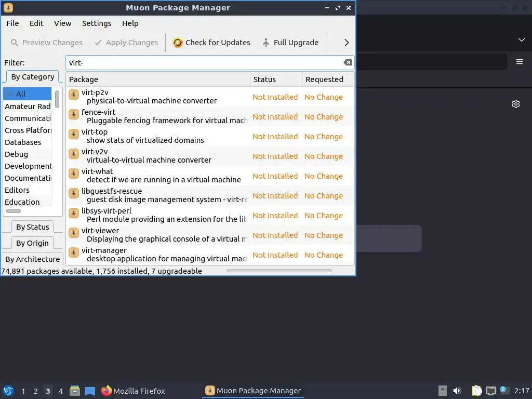Open the Help menu
Screen dimensions: 532x399
pyautogui.click(x=130, y=23)
